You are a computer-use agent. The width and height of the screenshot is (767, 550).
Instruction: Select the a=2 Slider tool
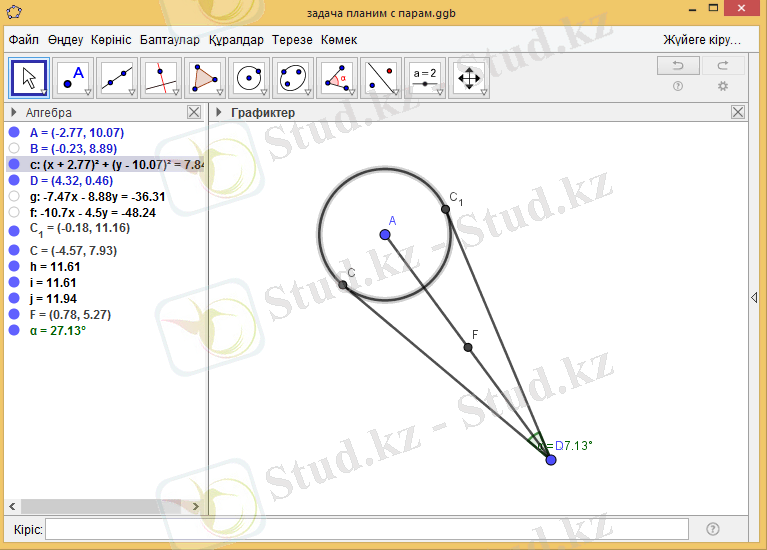pos(425,76)
